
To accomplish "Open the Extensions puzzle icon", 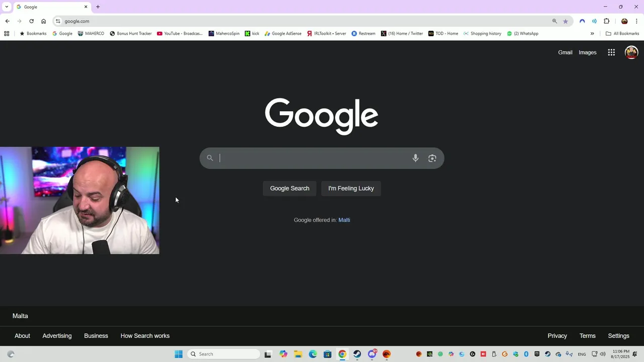I will (606, 21).
